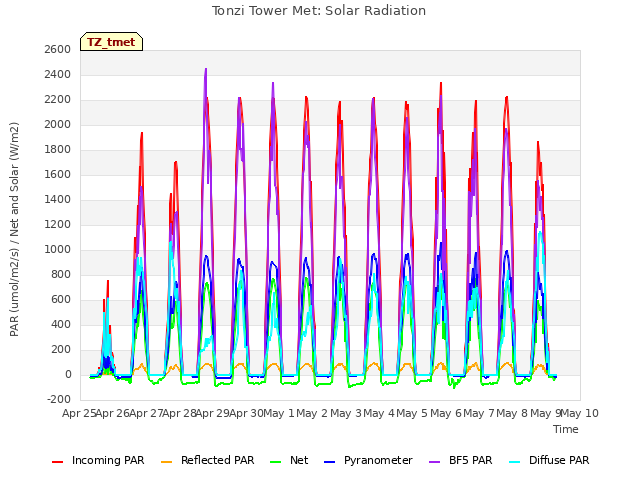Click the y-axis tick label 2400
This screenshot has height=480, width=640.
(58, 74)
